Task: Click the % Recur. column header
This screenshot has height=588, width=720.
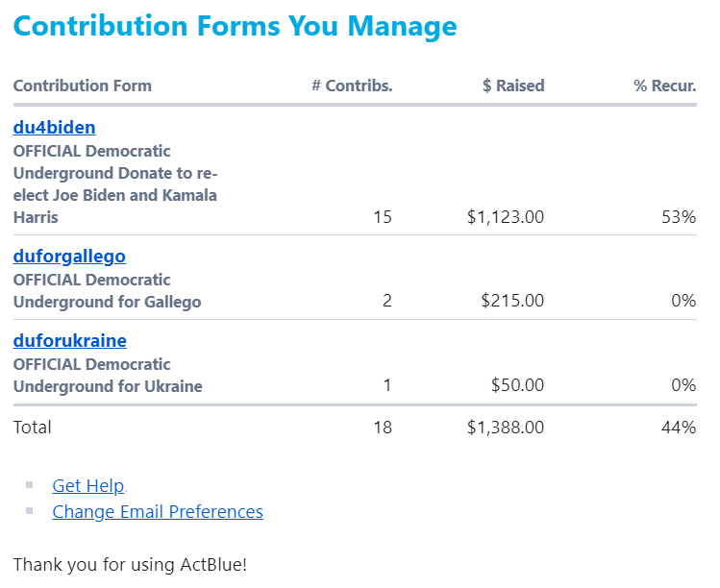Action: 664,86
